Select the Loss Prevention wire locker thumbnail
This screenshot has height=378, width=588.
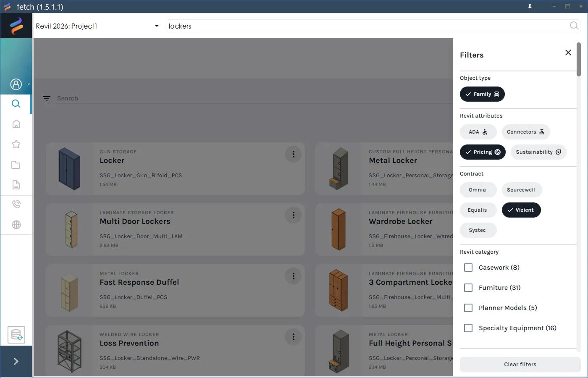tap(69, 352)
